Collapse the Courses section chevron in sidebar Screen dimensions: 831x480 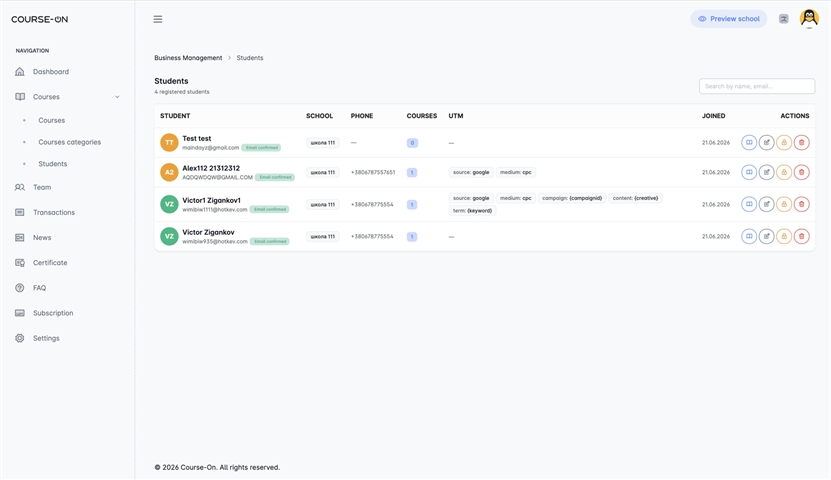coord(117,97)
